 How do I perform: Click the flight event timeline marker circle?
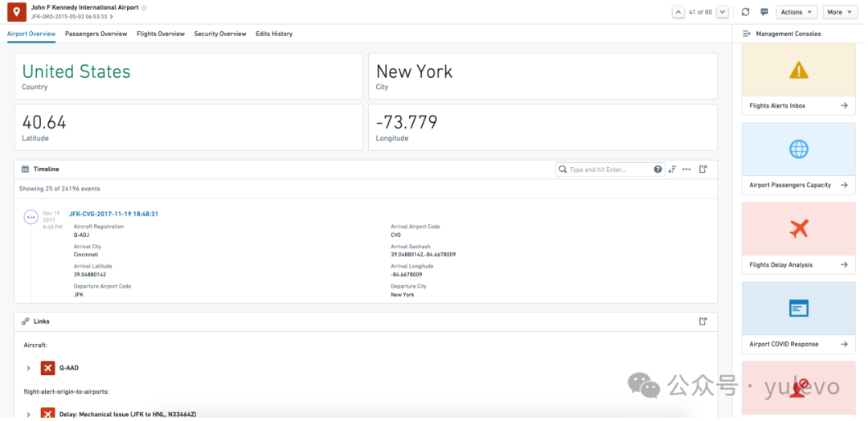(31, 218)
